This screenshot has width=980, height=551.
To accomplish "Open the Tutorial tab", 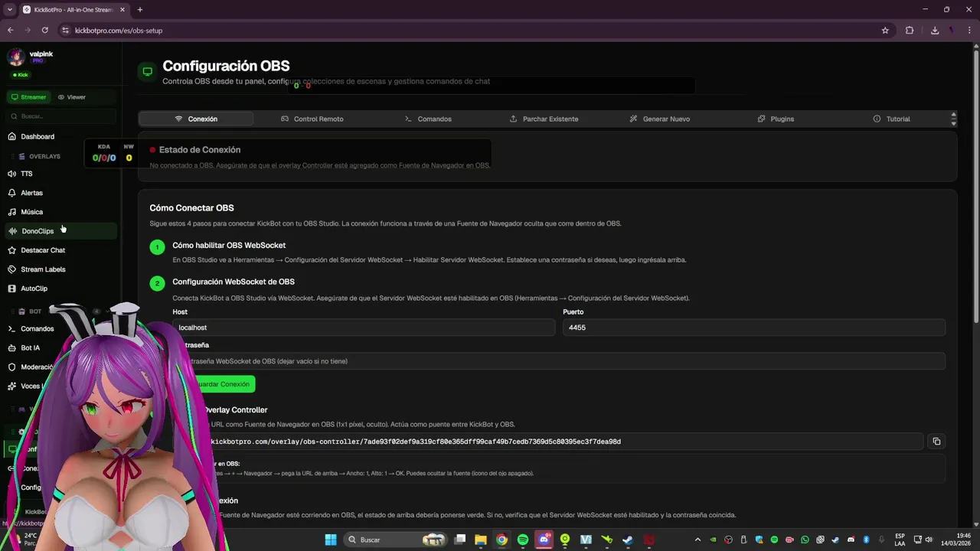I will point(891,119).
